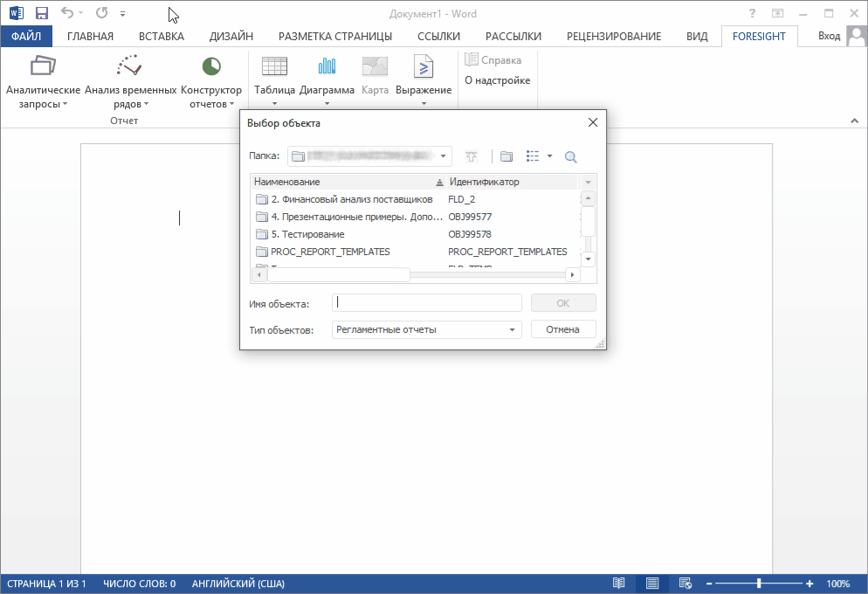The width and height of the screenshot is (868, 594).
Task: Save the document with the floppy icon
Action: coord(42,13)
